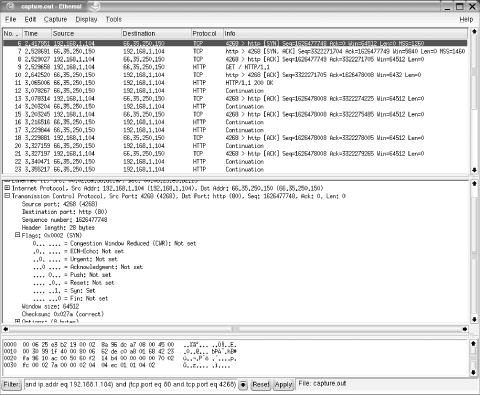Close the Ethereal window
The height and width of the screenshot is (395, 481).
472,7
